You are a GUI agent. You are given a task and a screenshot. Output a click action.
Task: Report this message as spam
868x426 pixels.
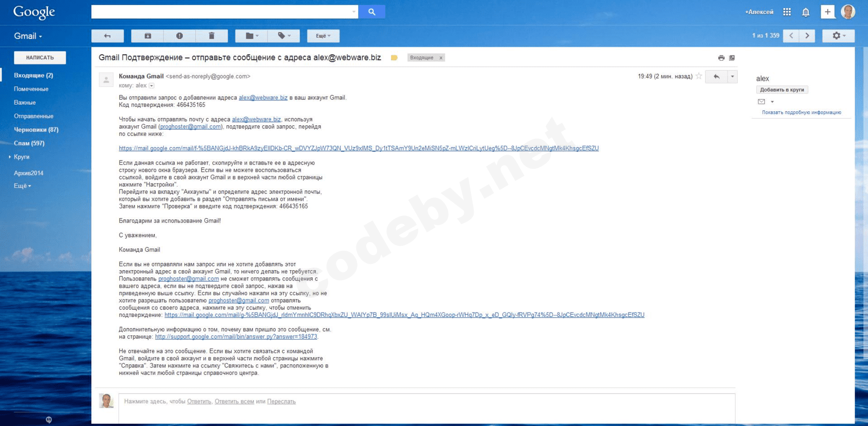[180, 36]
